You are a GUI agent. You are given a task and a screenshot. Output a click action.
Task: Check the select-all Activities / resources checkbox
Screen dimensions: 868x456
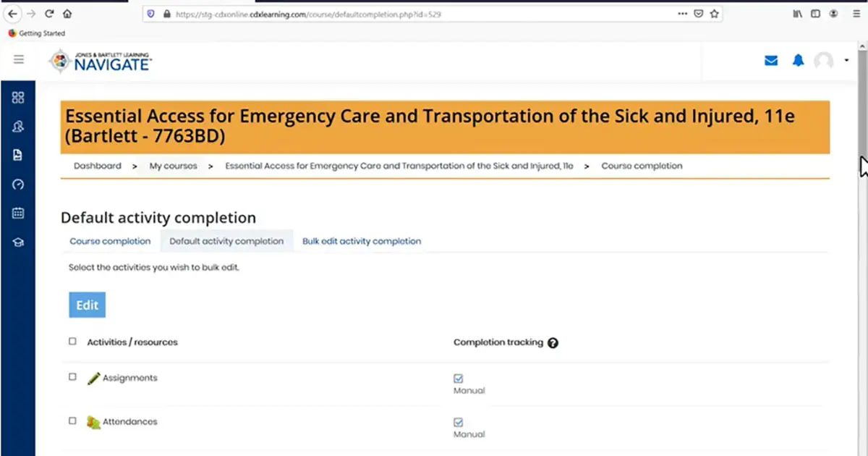click(72, 341)
